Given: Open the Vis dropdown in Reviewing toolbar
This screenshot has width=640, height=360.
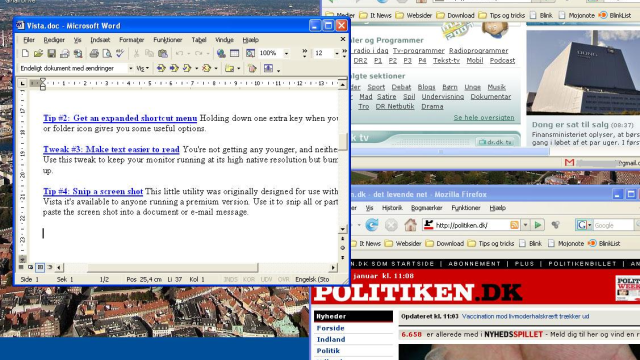Looking at the screenshot, I should point(142,68).
